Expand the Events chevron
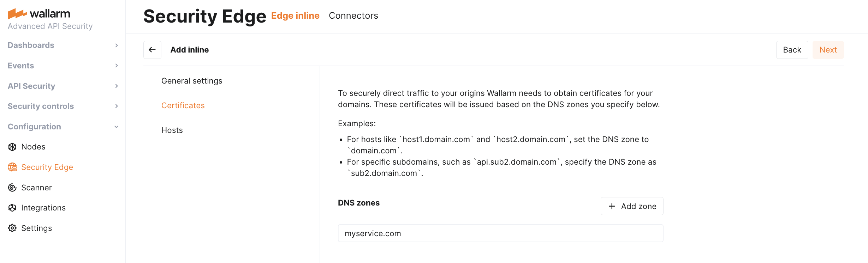The width and height of the screenshot is (868, 263). pos(117,66)
